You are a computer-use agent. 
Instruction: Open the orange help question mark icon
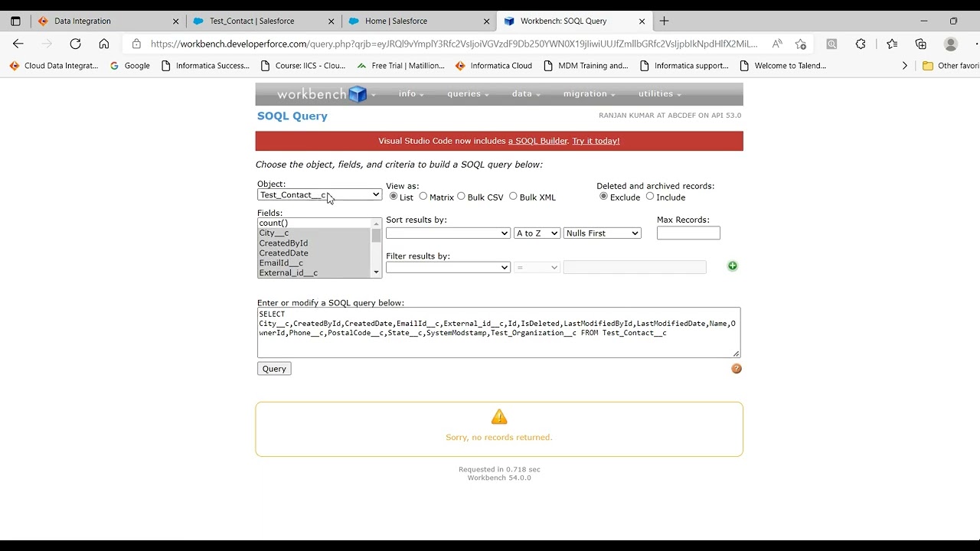point(737,369)
